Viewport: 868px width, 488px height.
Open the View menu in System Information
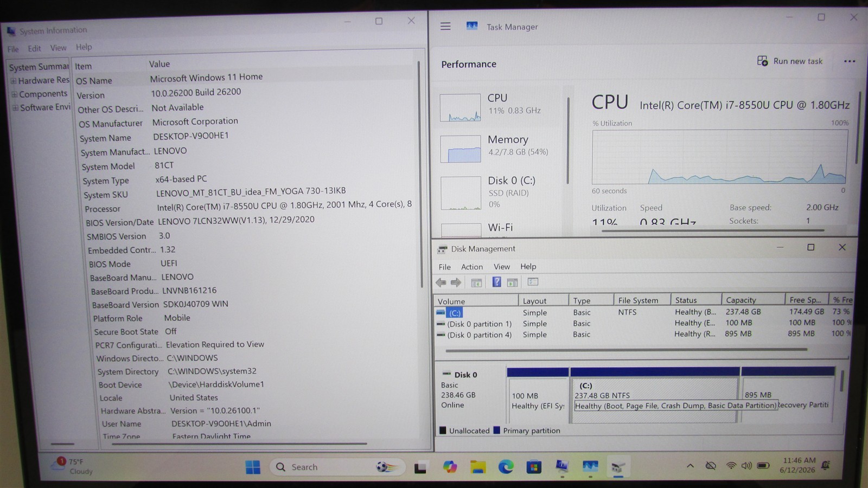click(58, 48)
